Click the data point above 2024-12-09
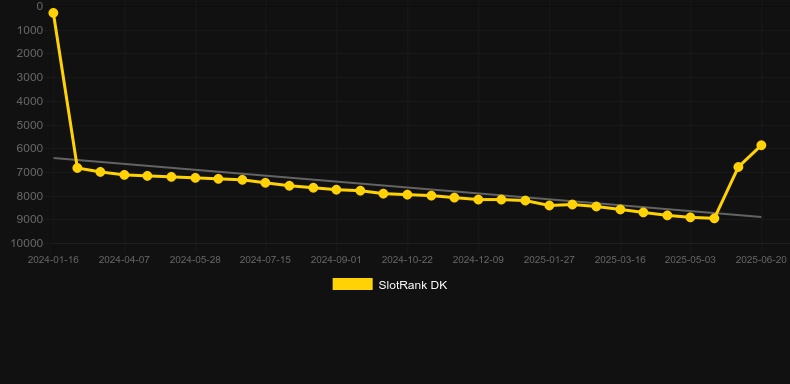Image resolution: width=790 pixels, height=384 pixels. tap(478, 200)
